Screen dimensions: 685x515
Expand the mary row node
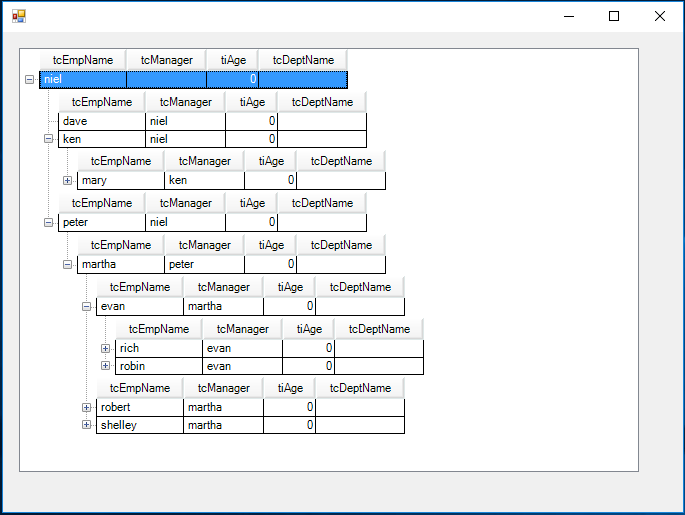[67, 180]
